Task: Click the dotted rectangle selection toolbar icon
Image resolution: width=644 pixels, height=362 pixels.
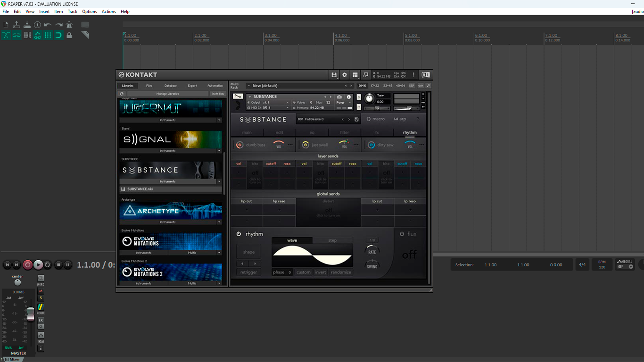Action: (x=85, y=25)
